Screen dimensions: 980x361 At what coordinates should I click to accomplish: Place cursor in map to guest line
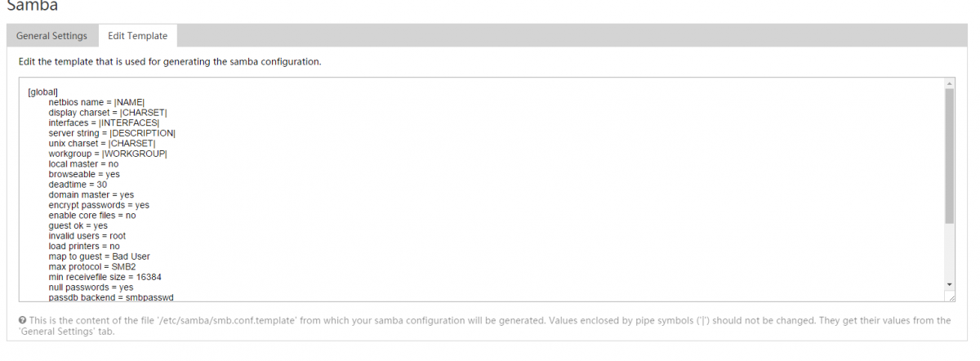coord(99,256)
